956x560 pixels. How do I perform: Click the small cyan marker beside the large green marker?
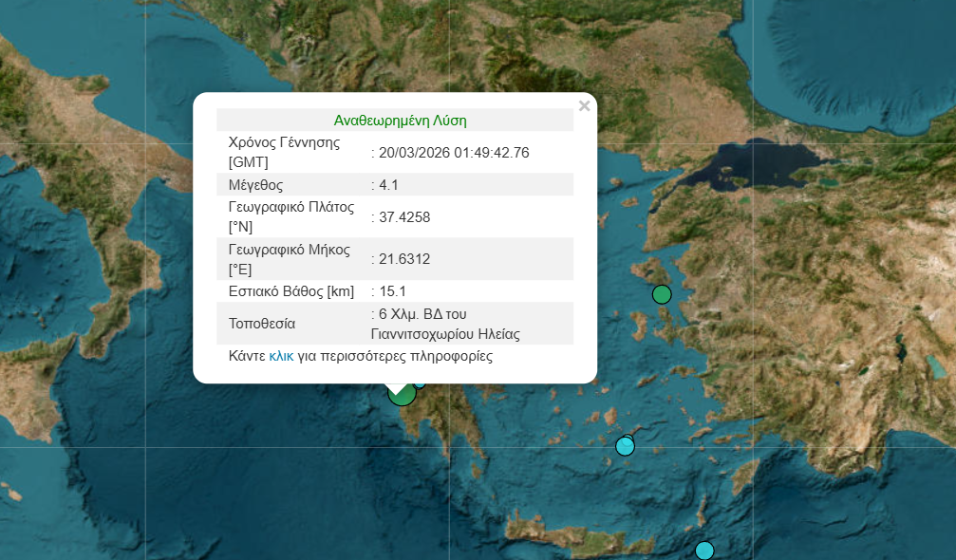click(x=421, y=383)
